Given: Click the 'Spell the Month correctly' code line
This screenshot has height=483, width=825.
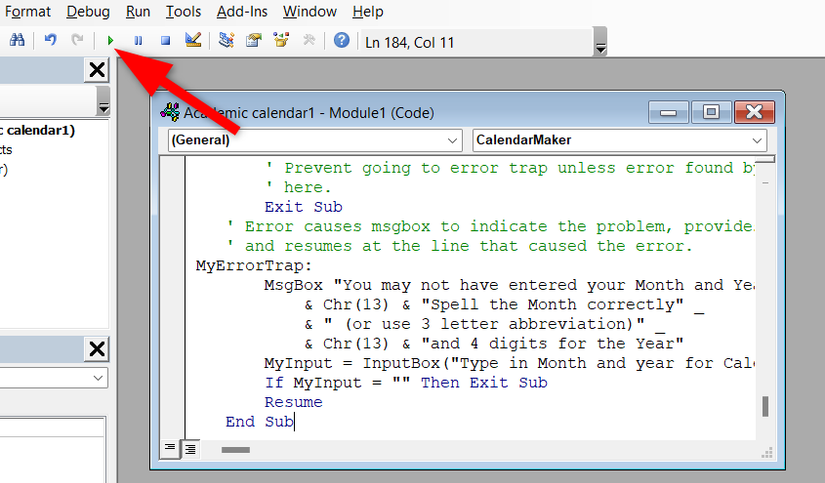Looking at the screenshot, I should [504, 304].
